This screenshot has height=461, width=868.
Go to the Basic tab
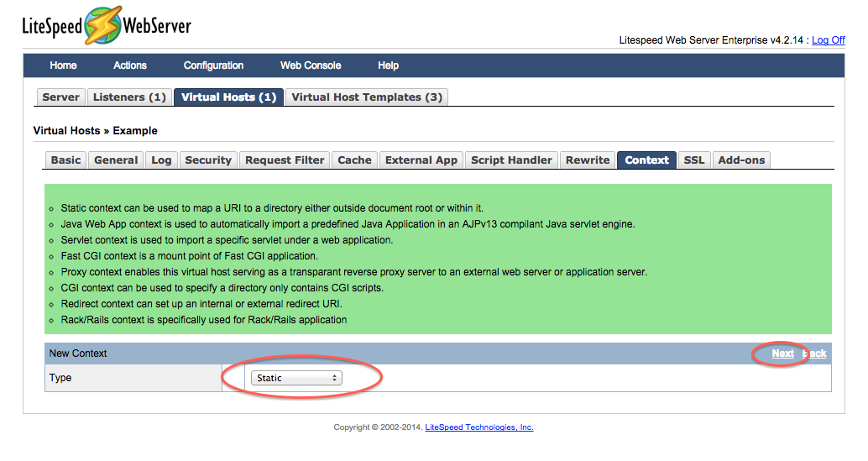click(x=65, y=160)
